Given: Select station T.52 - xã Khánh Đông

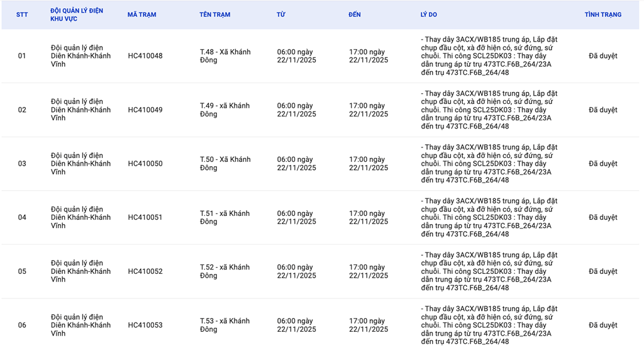Looking at the screenshot, I should coord(225,271).
